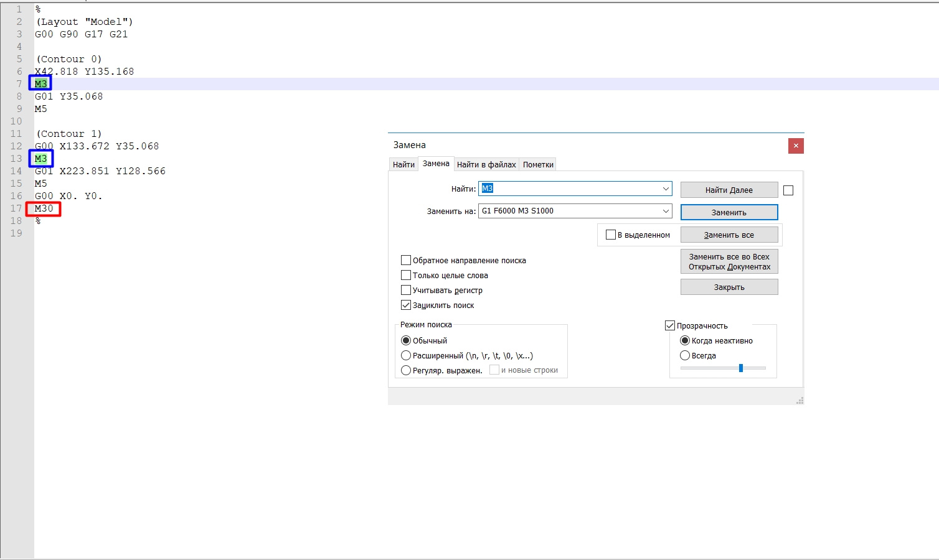Screen dimensions: 939x560
Task: Select the Регуляр. выражен. search mode
Action: (x=406, y=370)
